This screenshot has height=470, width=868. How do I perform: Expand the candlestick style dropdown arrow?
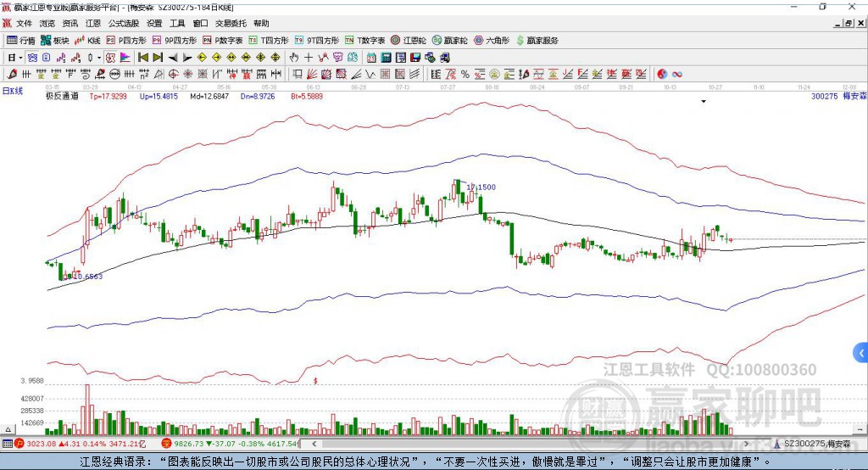point(99,58)
